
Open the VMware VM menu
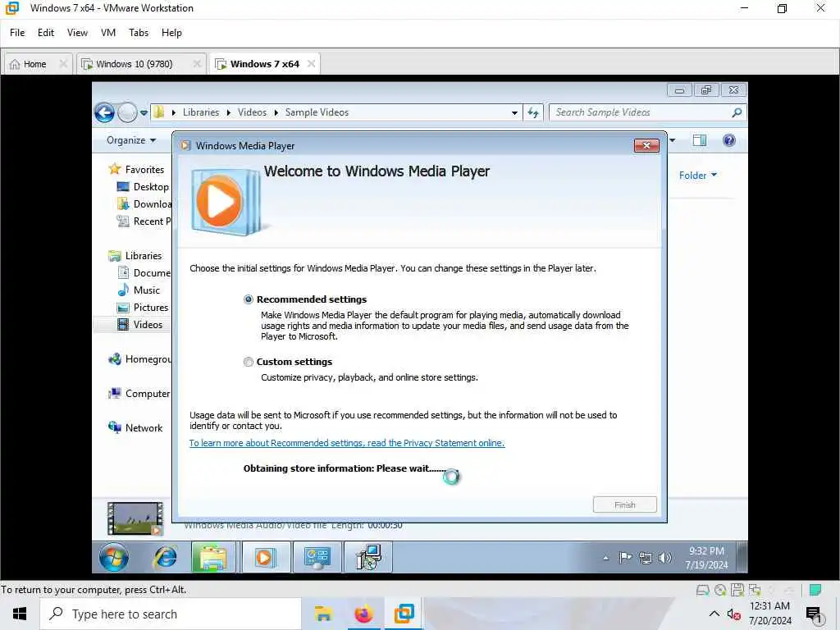108,33
